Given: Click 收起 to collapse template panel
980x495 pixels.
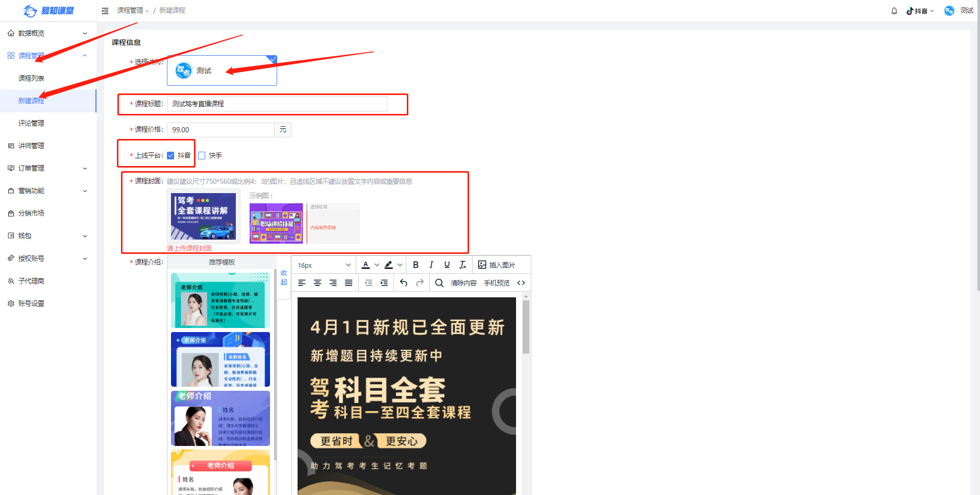Looking at the screenshot, I should [284, 277].
